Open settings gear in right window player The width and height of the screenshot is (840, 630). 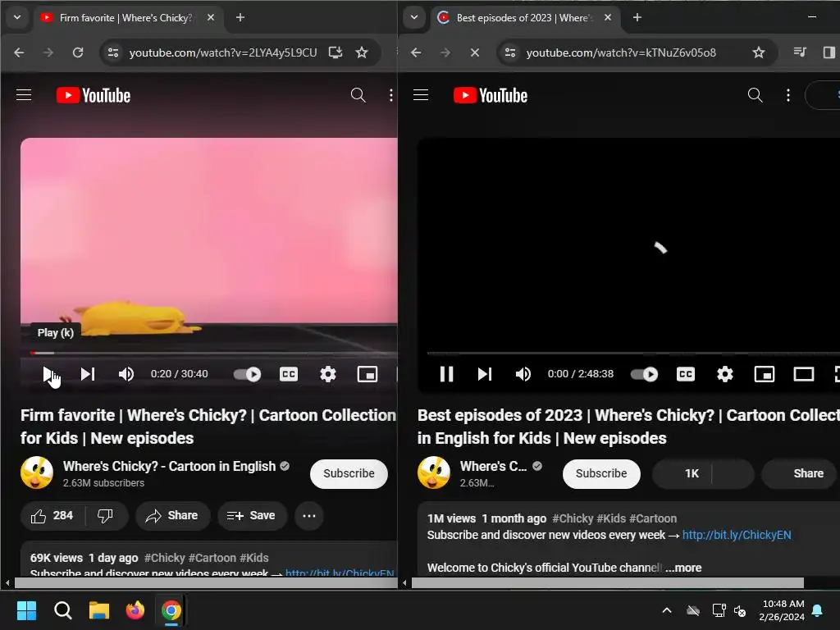[x=725, y=374]
